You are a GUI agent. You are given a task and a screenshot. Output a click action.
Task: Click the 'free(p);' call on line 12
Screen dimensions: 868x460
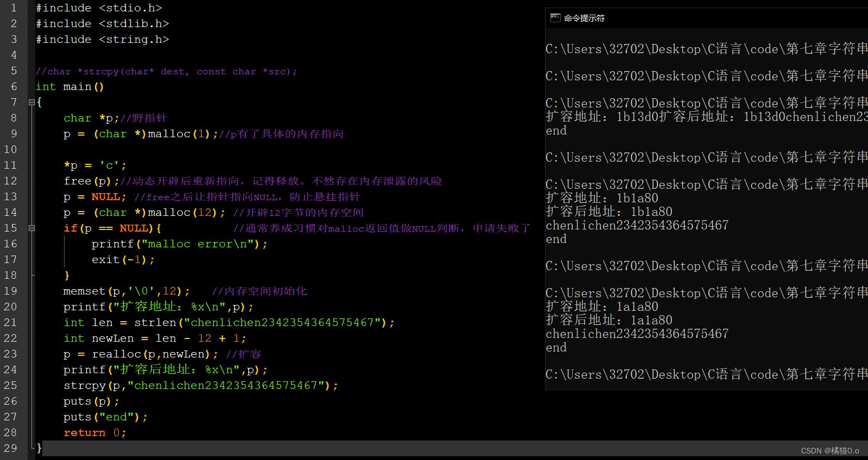[x=91, y=181]
